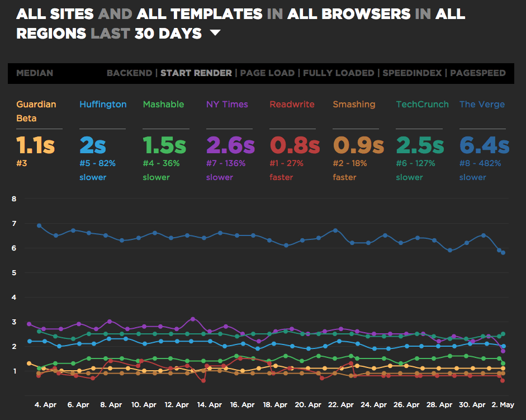
Task: Select the Huffington site label
Action: point(102,105)
